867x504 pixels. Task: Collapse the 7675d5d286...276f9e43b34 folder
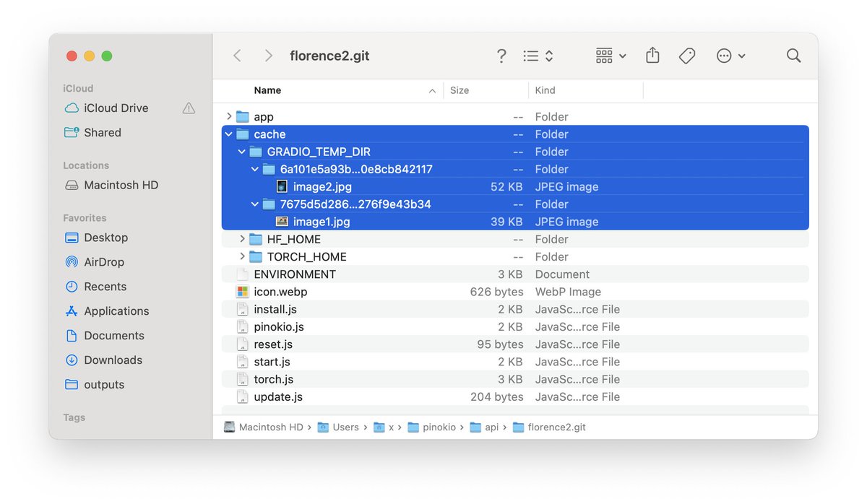(255, 204)
